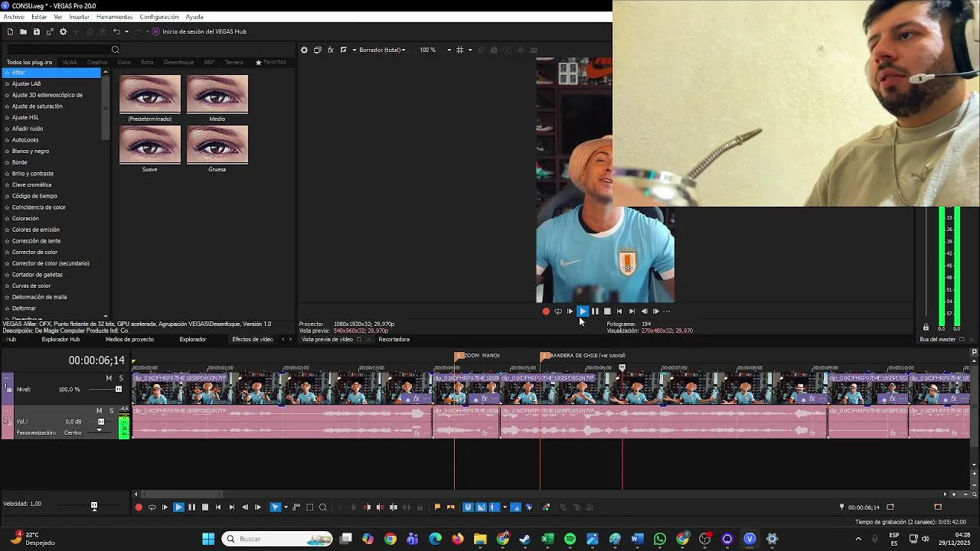Open grid overlays dropdown arrow in preview
Image resolution: width=980 pixels, height=551 pixels.
(x=469, y=50)
